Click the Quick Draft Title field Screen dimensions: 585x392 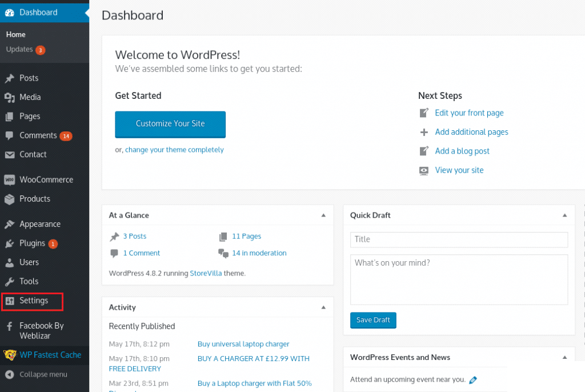click(459, 239)
